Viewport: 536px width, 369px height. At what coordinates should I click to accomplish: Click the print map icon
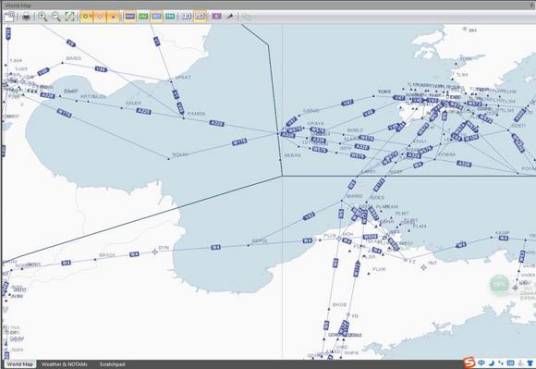(x=26, y=16)
